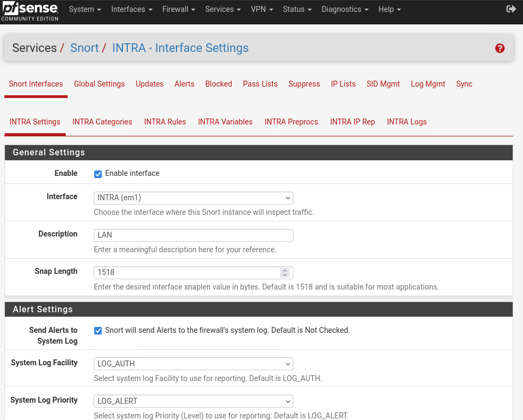Decrease Snap Length with the down arrow
Viewport: 523px width, 420px height.
pos(285,275)
